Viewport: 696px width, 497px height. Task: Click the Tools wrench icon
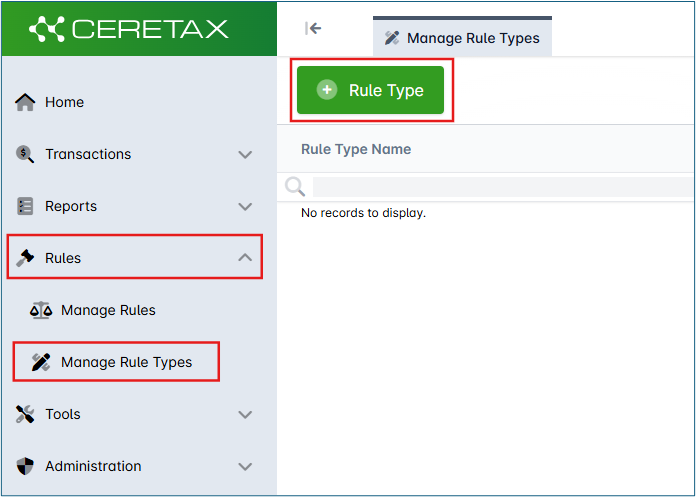pyautogui.click(x=25, y=414)
